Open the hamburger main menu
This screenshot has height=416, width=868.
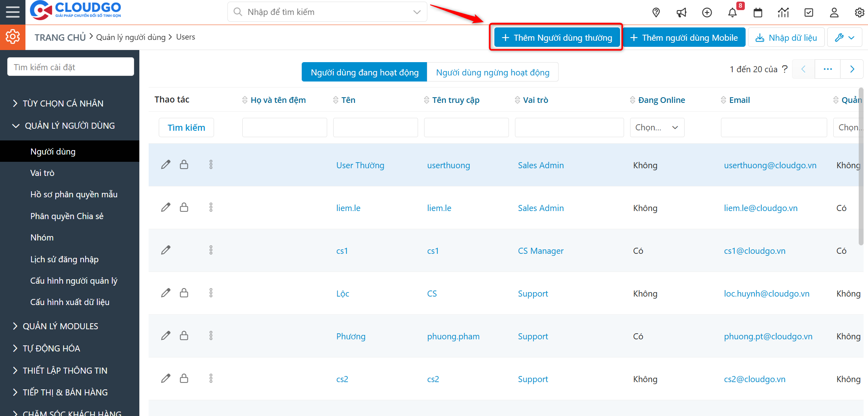pos(13,12)
